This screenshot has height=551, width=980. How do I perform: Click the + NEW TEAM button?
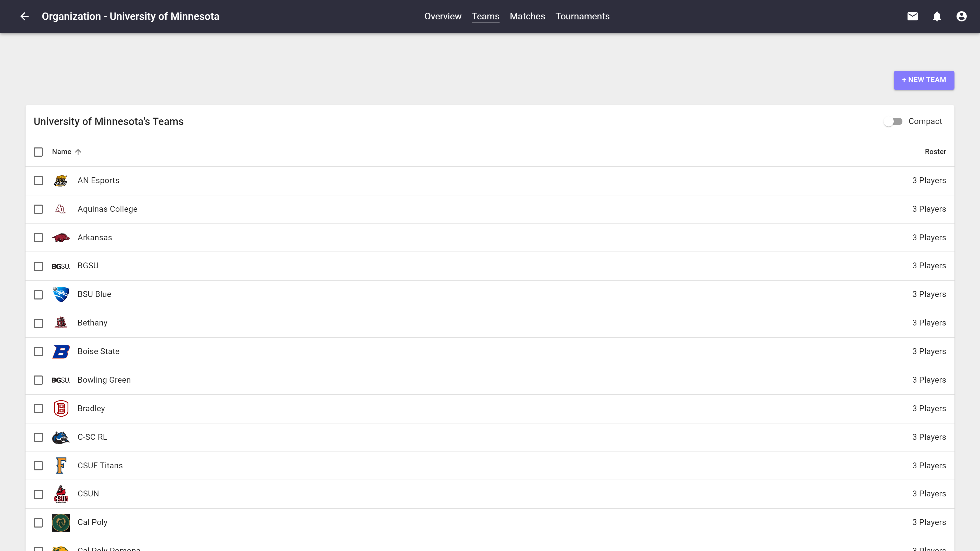924,80
